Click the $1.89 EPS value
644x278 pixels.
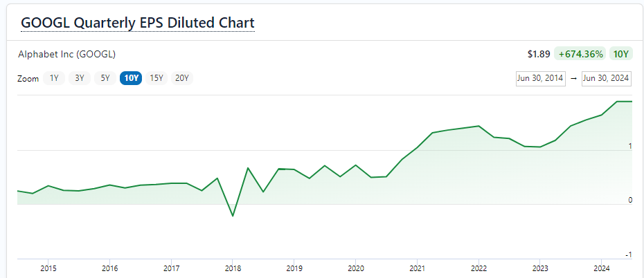point(538,54)
